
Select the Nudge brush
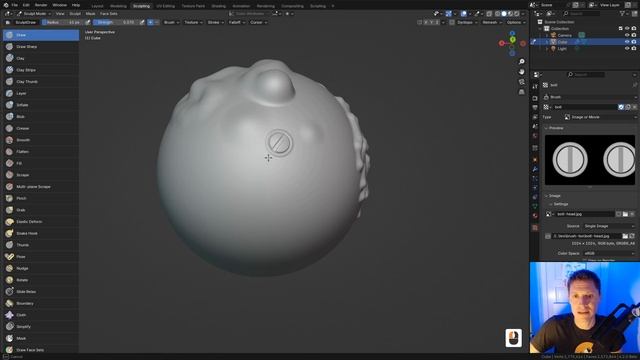pos(41,268)
